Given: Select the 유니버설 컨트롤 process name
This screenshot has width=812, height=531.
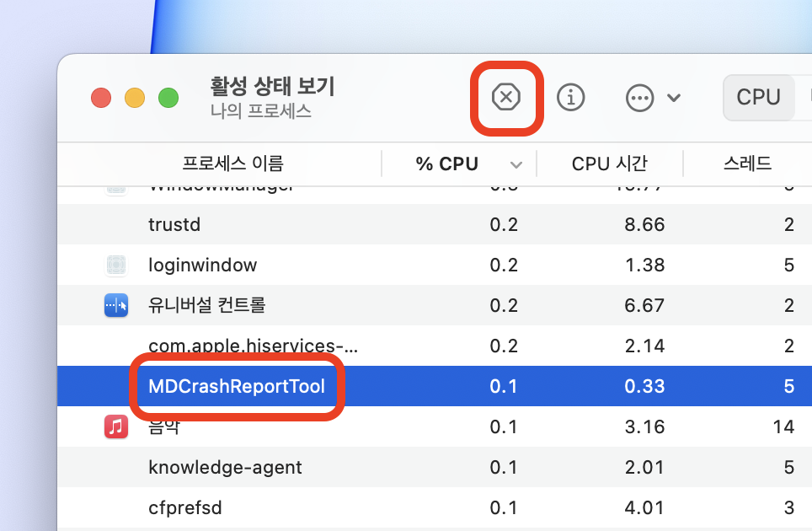Looking at the screenshot, I should pyautogui.click(x=206, y=305).
